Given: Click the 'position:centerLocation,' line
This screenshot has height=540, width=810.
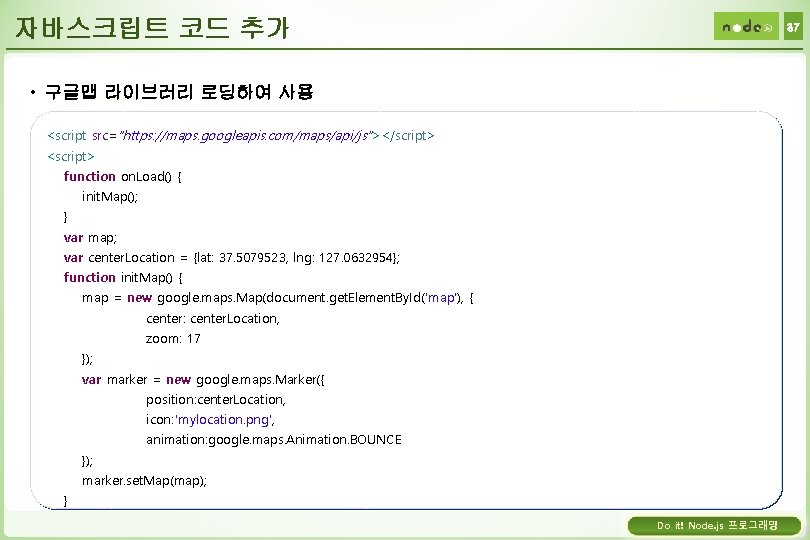Looking at the screenshot, I should click(216, 399).
